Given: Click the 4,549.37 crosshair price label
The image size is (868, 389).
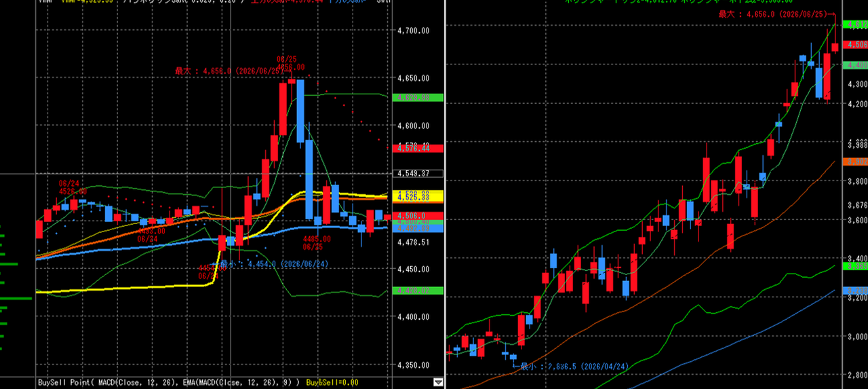Looking at the screenshot, I should click(418, 173).
